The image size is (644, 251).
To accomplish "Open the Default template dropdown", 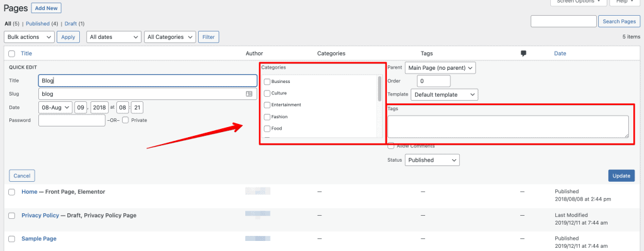I will (x=445, y=94).
